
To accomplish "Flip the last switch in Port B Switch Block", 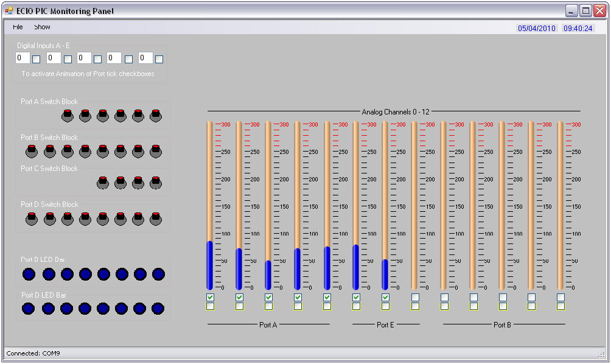I will point(156,151).
